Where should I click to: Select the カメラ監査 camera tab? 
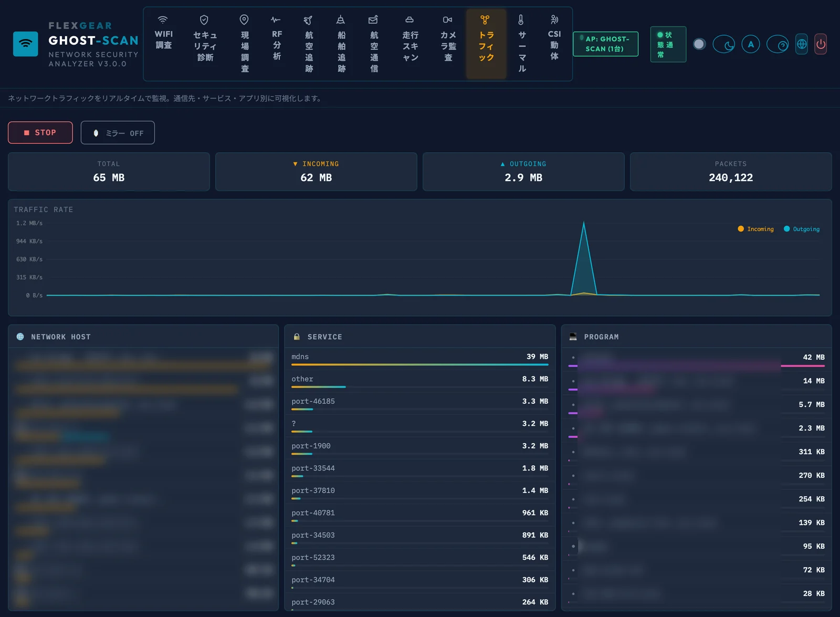pos(448,38)
